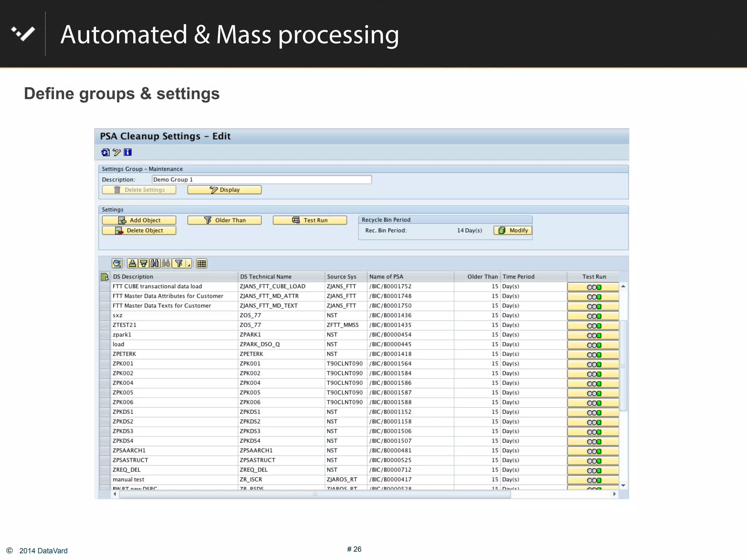Sort the table in descending order
The image size is (747, 560).
pyautogui.click(x=144, y=263)
